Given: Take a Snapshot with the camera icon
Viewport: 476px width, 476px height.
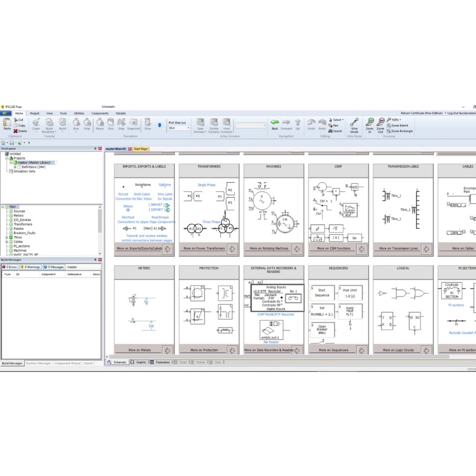Looking at the screenshot, I should (133, 122).
